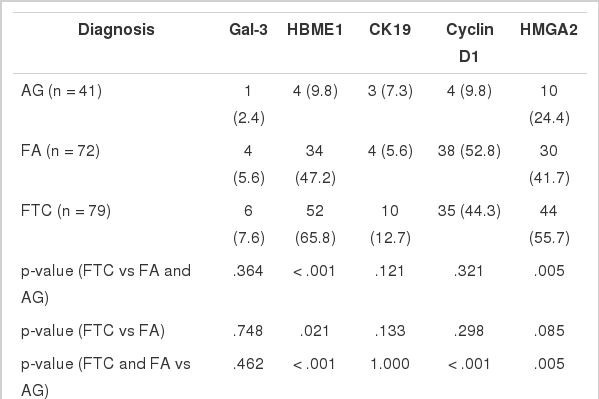Click the Cyclin D1 column header
The height and width of the screenshot is (399, 599).
469,43
